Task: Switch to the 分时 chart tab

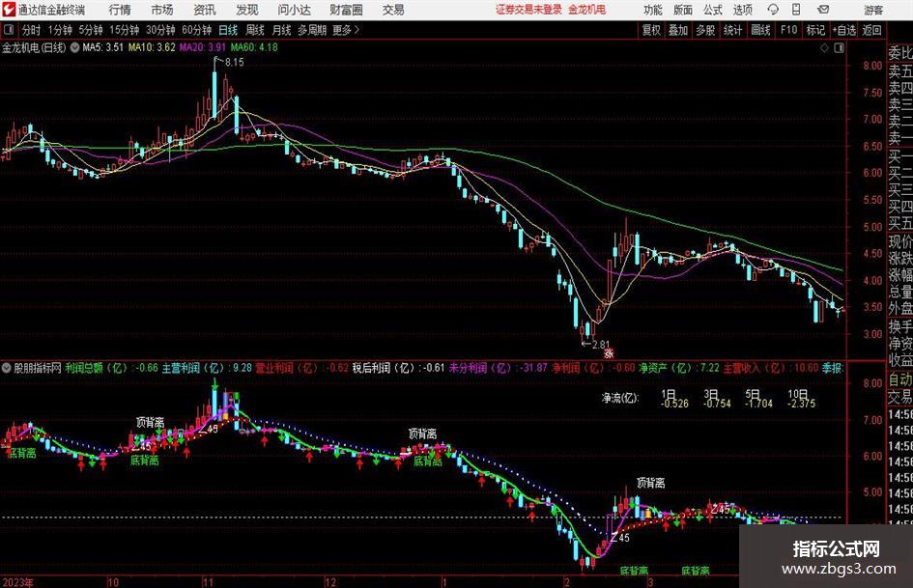Action: pyautogui.click(x=32, y=30)
